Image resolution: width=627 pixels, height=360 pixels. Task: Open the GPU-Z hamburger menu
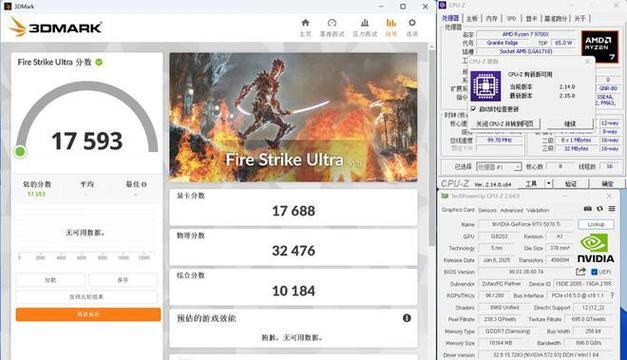point(612,209)
